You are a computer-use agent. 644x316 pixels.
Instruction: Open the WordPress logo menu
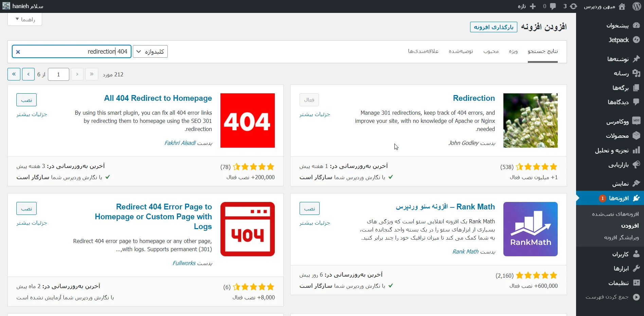[x=637, y=6]
